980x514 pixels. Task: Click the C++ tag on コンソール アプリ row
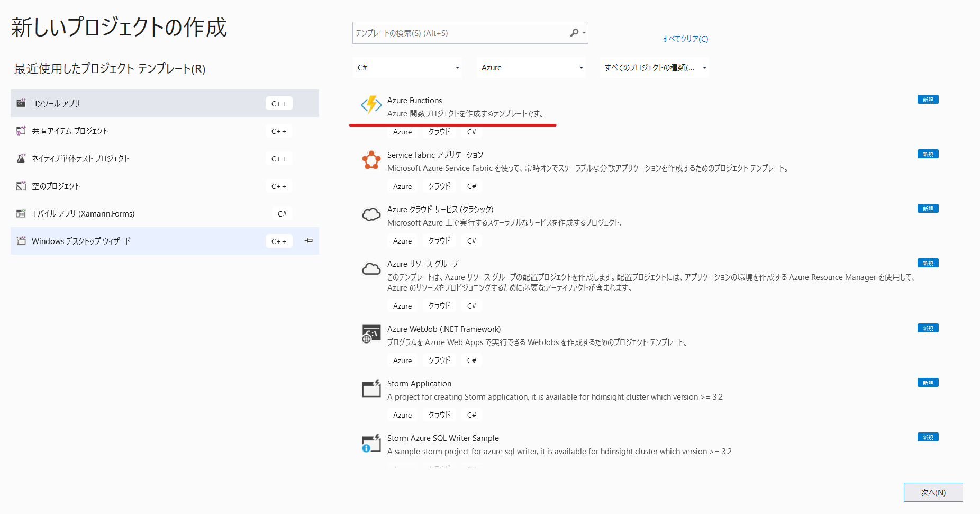click(278, 104)
